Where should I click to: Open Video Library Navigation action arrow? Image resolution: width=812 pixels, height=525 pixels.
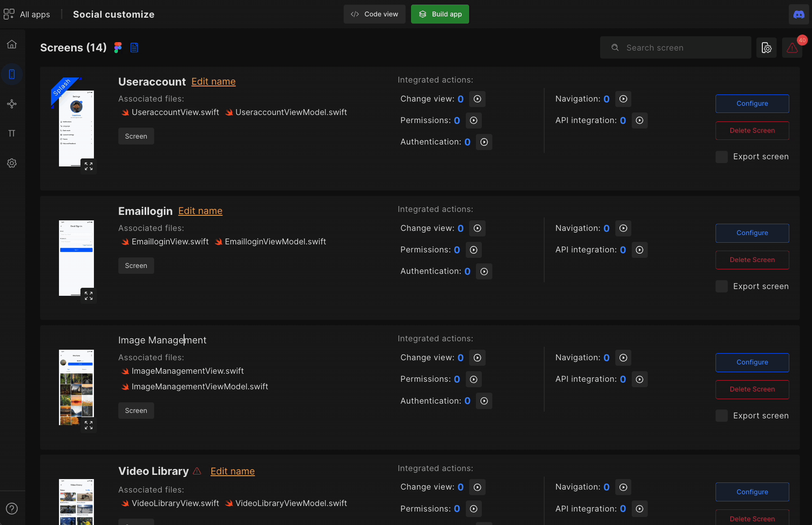623,487
